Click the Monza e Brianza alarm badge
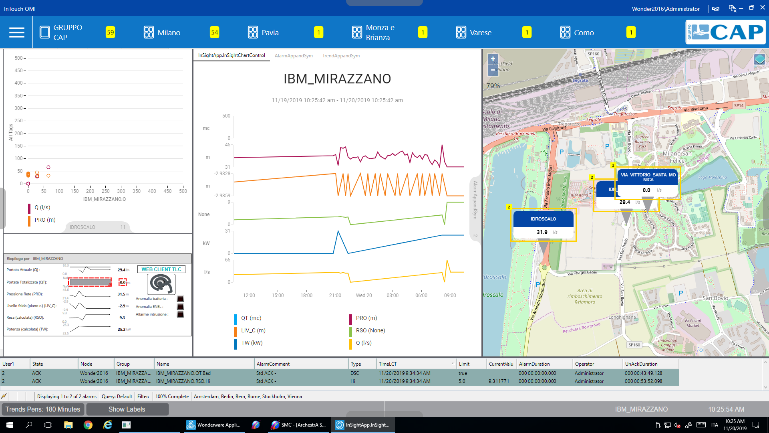 click(422, 32)
